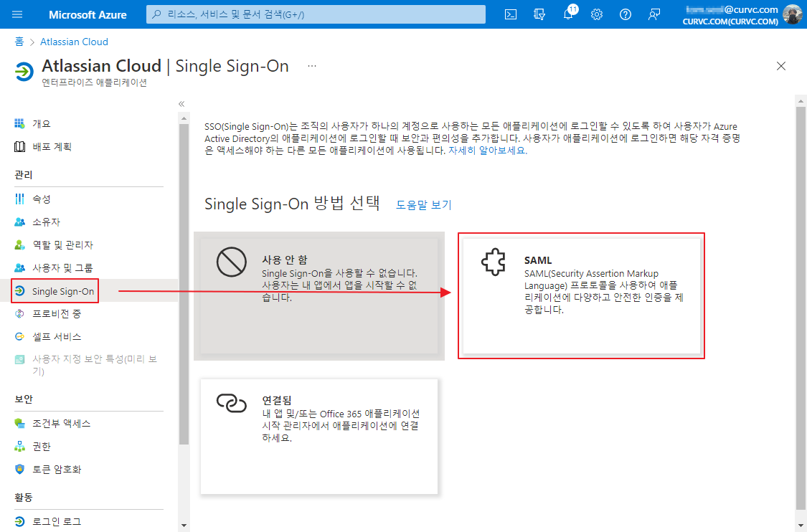The image size is (807, 532).
Task: Open 권한 menu entry
Action: pos(42,446)
